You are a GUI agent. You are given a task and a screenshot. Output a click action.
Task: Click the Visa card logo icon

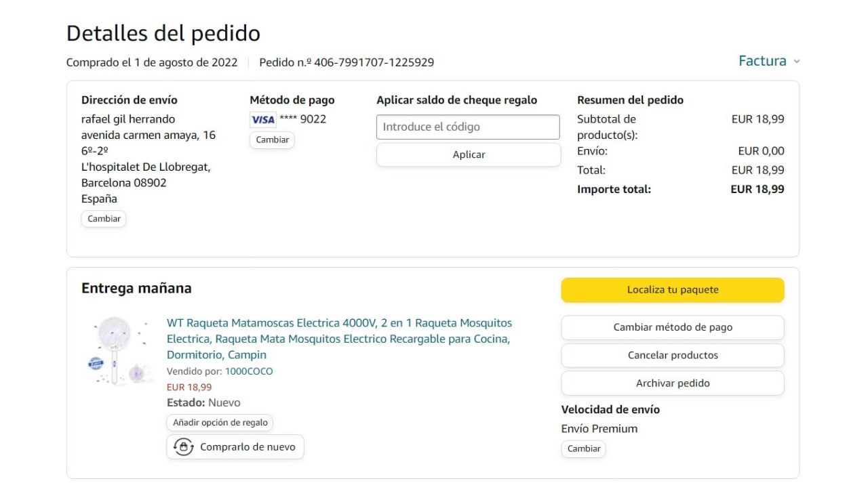(262, 120)
